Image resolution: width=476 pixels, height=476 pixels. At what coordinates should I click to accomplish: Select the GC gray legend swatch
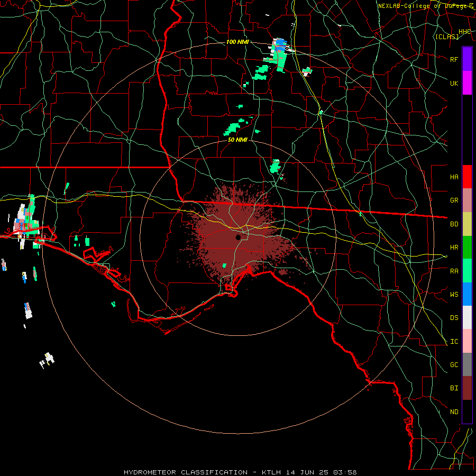pos(467,364)
